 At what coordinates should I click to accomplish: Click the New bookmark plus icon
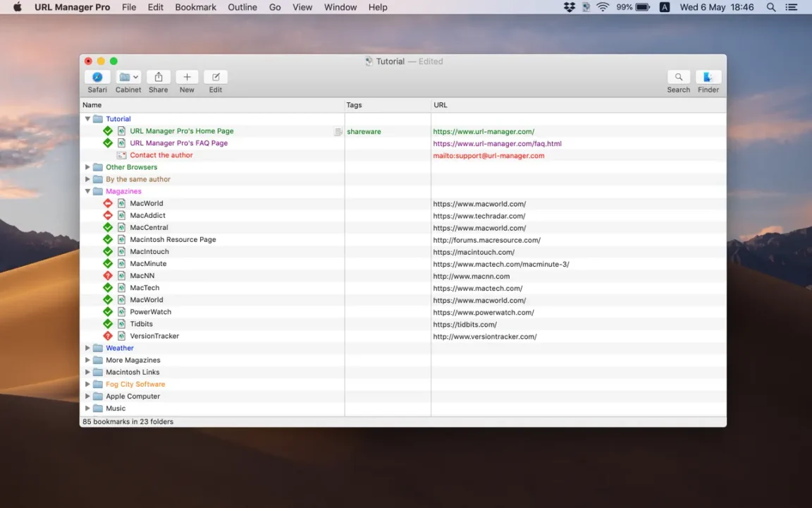(187, 78)
